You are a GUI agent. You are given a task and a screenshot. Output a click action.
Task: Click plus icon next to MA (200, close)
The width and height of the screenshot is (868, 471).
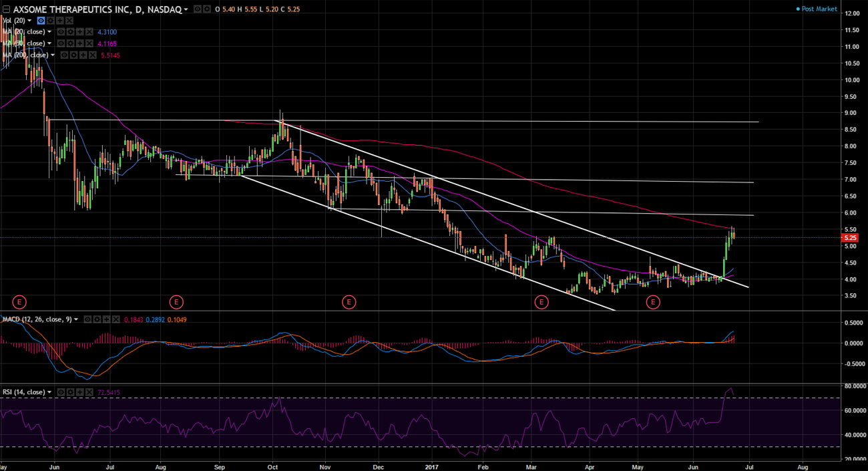[83, 55]
